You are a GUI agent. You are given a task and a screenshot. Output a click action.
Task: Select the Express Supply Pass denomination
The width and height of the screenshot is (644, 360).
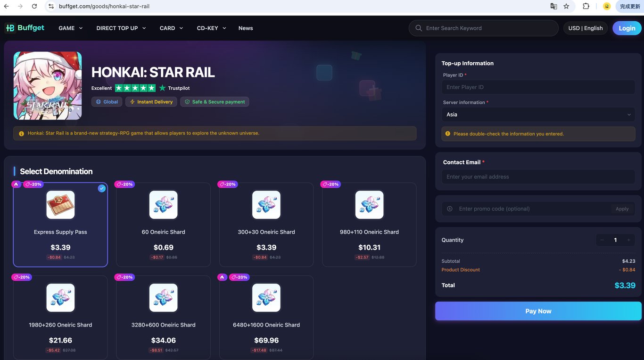coord(60,225)
